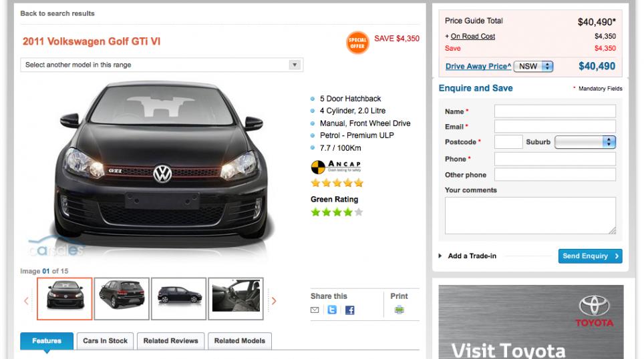Select the interior seats thumbnail
Screen dimensions: 644x359
(236, 299)
